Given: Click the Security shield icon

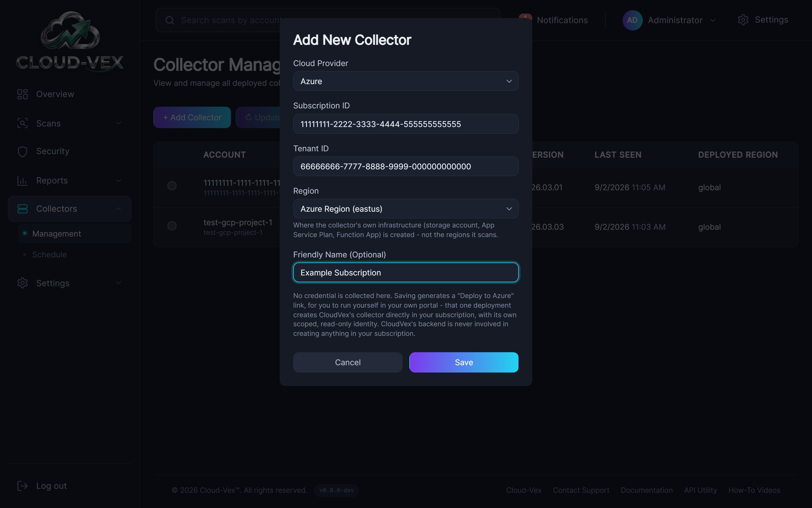Looking at the screenshot, I should [23, 152].
